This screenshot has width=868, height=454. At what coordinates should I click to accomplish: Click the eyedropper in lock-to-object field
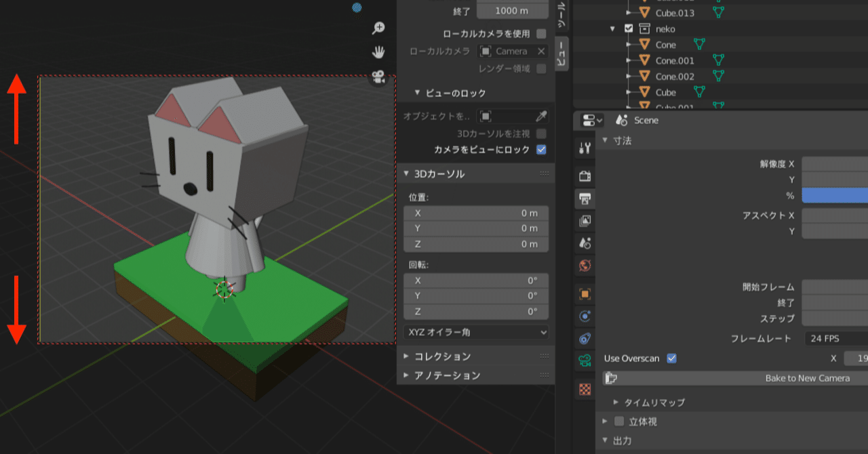click(541, 116)
